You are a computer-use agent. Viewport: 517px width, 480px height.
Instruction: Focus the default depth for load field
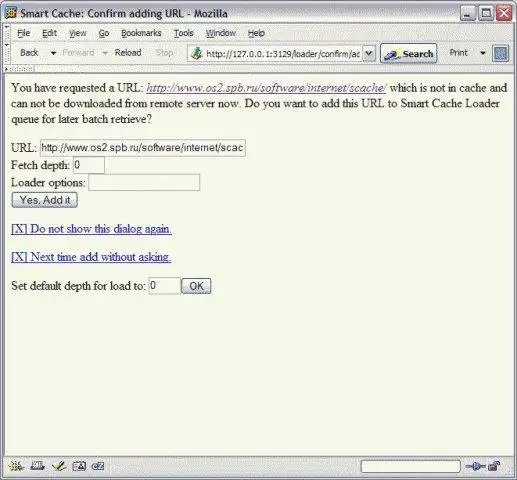tap(165, 286)
